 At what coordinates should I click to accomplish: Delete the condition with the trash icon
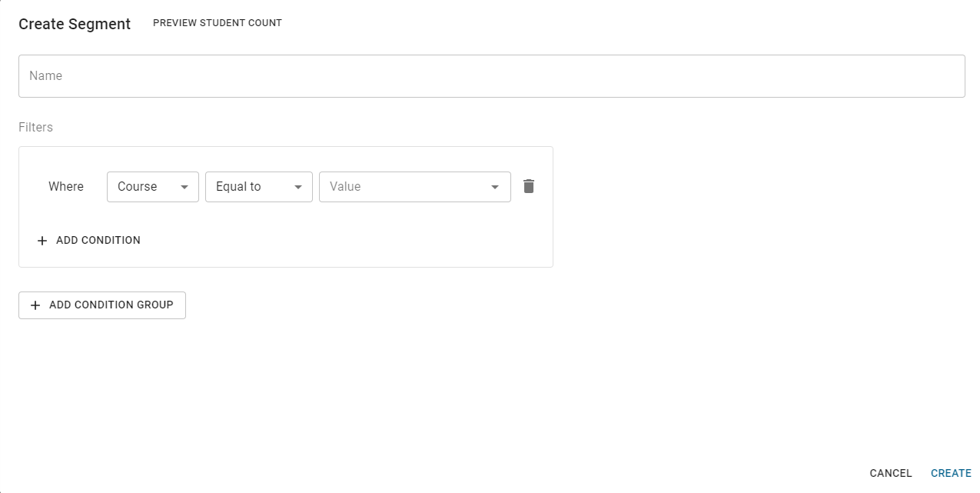pyautogui.click(x=529, y=186)
